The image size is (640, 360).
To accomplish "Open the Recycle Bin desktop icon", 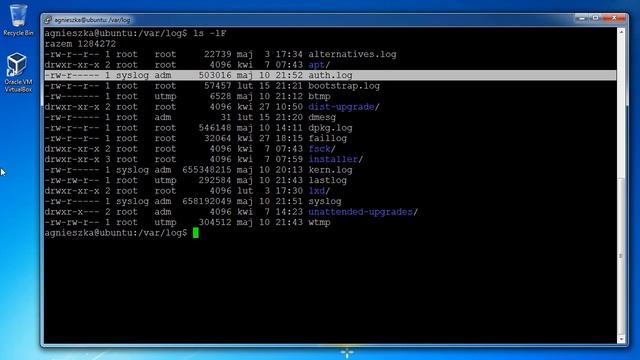I will (x=18, y=20).
